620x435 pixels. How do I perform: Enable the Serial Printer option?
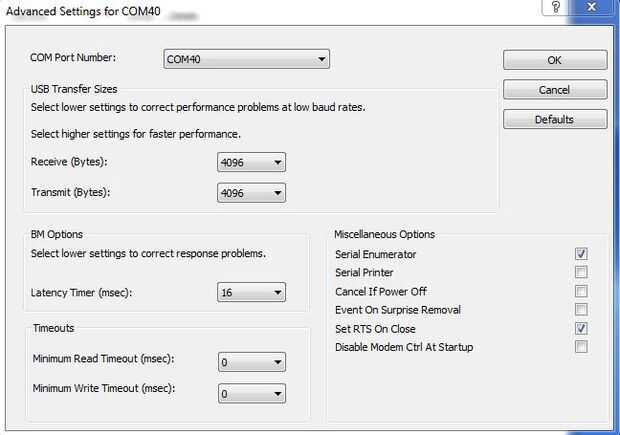coord(581,272)
